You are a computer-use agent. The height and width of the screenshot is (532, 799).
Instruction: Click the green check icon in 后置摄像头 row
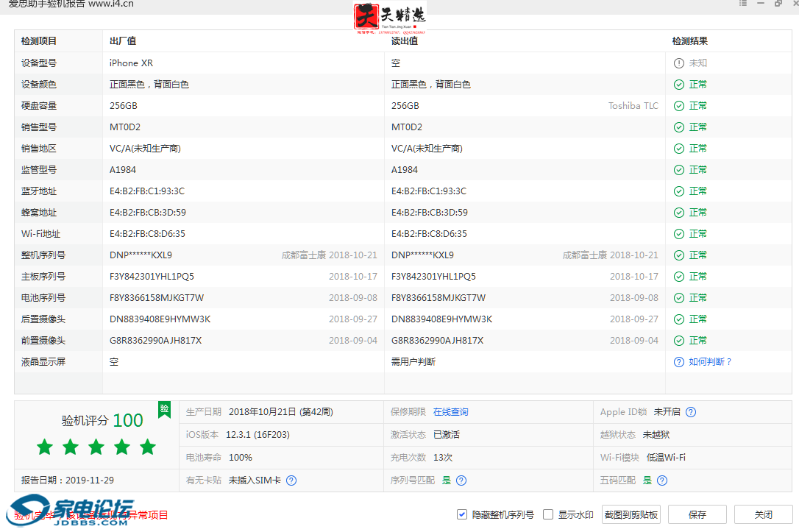679,319
